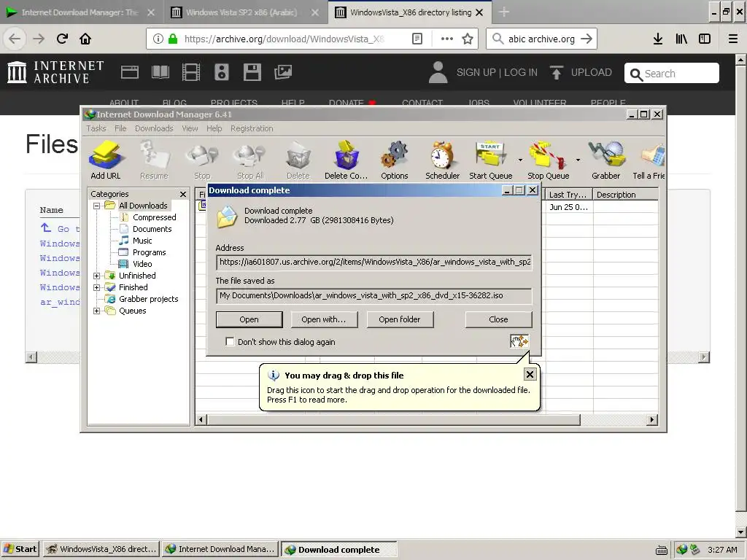Viewport: 747px width, 560px height.
Task: Click the drag and drop hand icon
Action: (519, 341)
